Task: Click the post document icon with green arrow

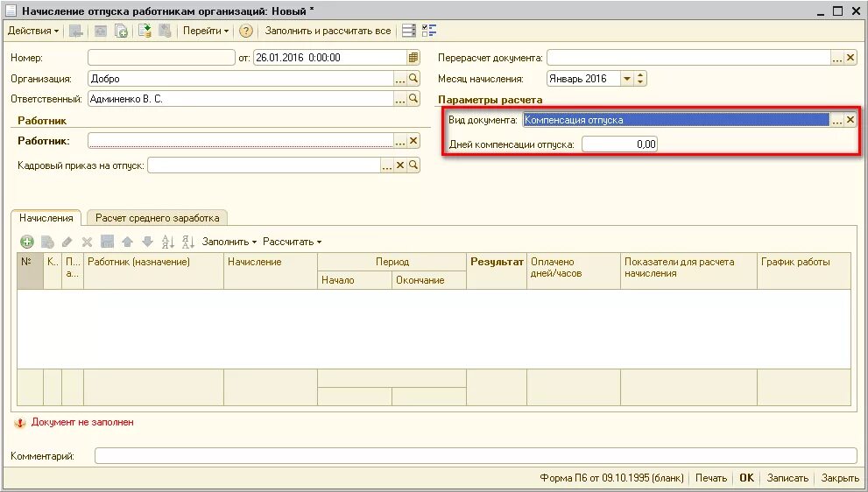Action: (145, 31)
